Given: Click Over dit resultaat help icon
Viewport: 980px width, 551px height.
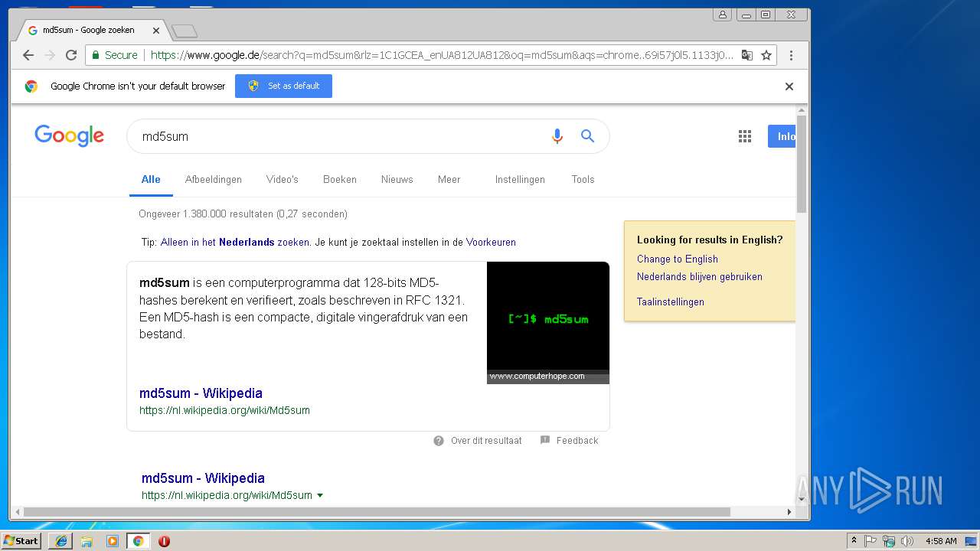Looking at the screenshot, I should 439,441.
